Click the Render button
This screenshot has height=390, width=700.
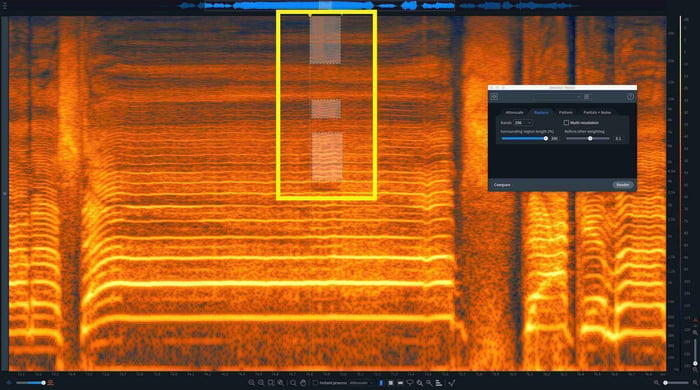(x=623, y=185)
